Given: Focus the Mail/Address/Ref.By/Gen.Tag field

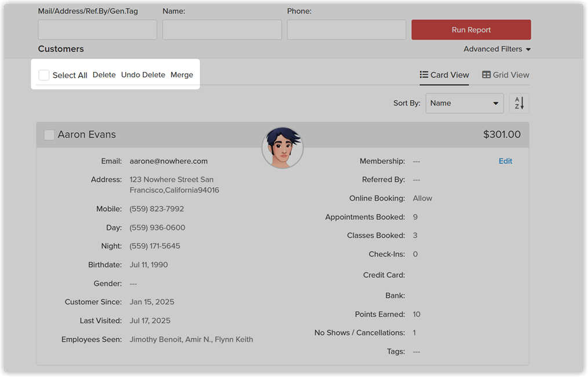Looking at the screenshot, I should pyautogui.click(x=97, y=30).
